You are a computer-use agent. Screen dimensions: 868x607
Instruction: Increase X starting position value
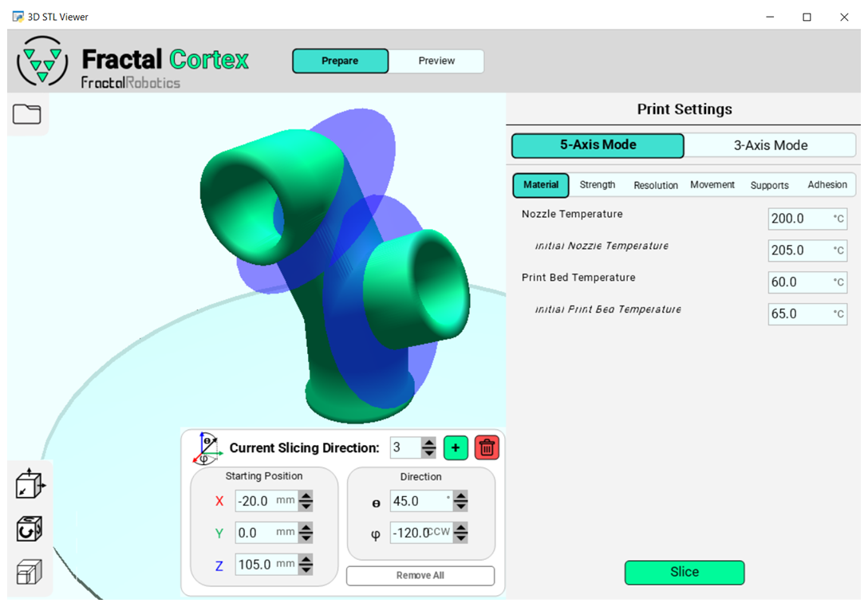[x=306, y=496]
